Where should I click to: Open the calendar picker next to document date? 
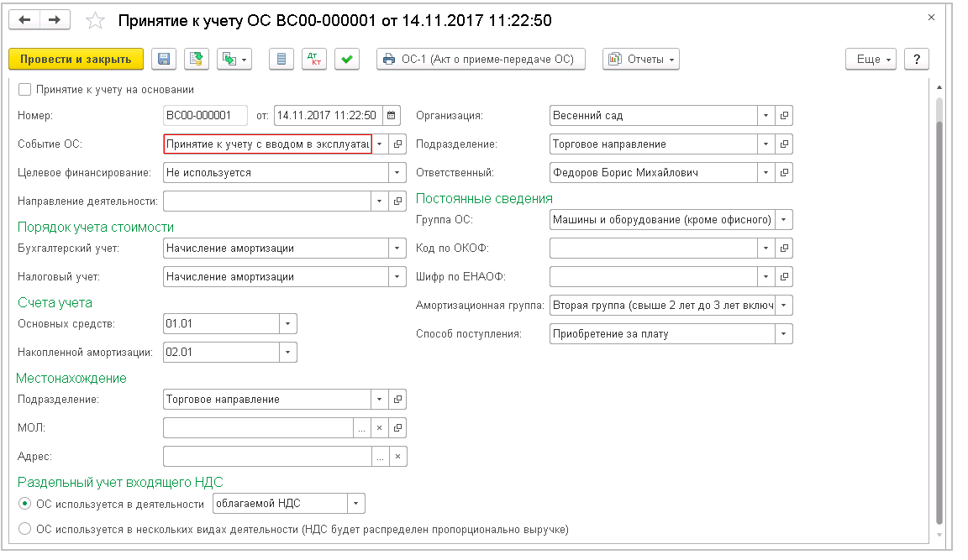(x=392, y=115)
